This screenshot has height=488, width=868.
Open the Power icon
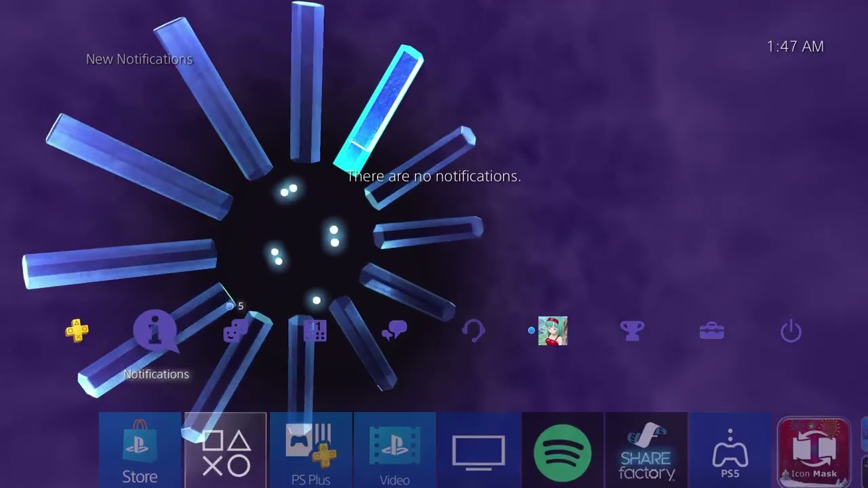click(x=791, y=331)
